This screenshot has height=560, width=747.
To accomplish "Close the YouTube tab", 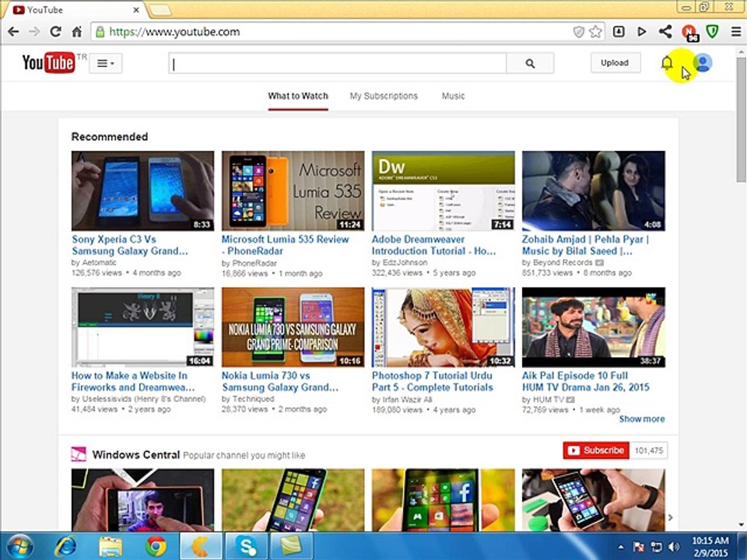I will coord(136,9).
